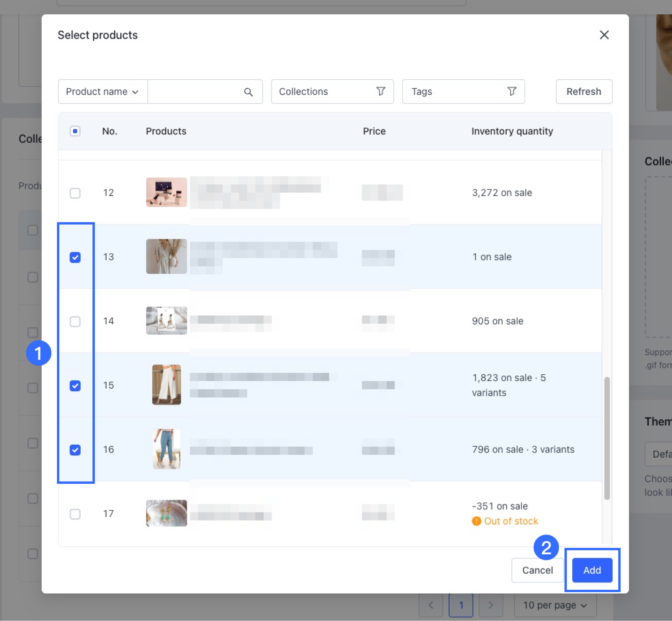672x621 pixels.
Task: Click thumbnail of product No. 13
Action: (166, 257)
